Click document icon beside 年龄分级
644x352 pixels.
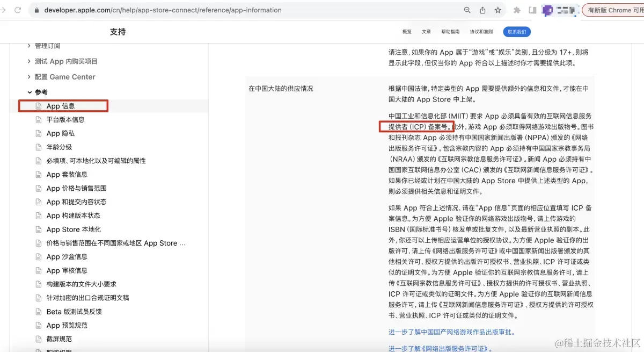[38, 147]
